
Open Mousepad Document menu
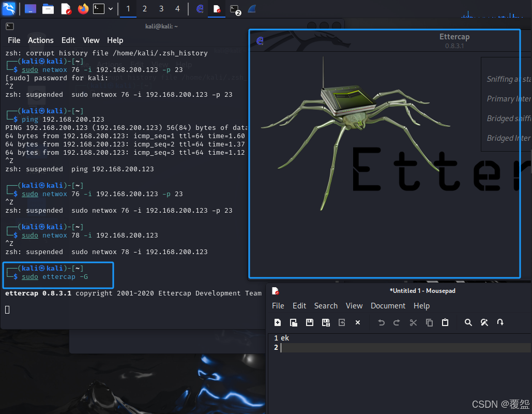[x=388, y=306]
